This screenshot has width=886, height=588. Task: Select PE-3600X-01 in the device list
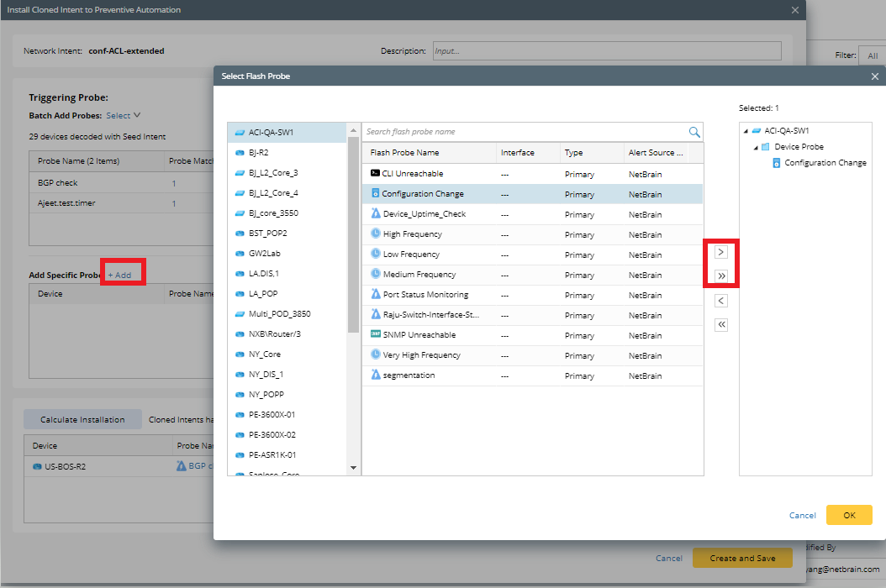[x=287, y=415]
